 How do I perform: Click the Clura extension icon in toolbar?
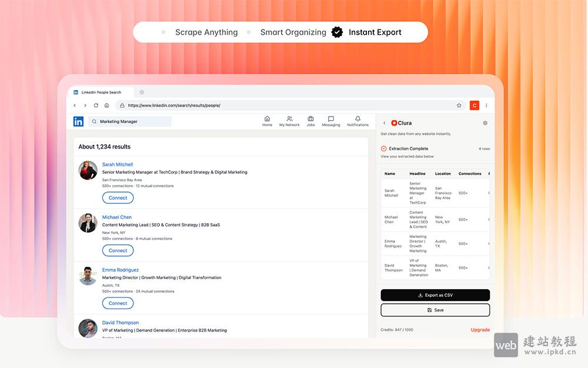tap(474, 105)
